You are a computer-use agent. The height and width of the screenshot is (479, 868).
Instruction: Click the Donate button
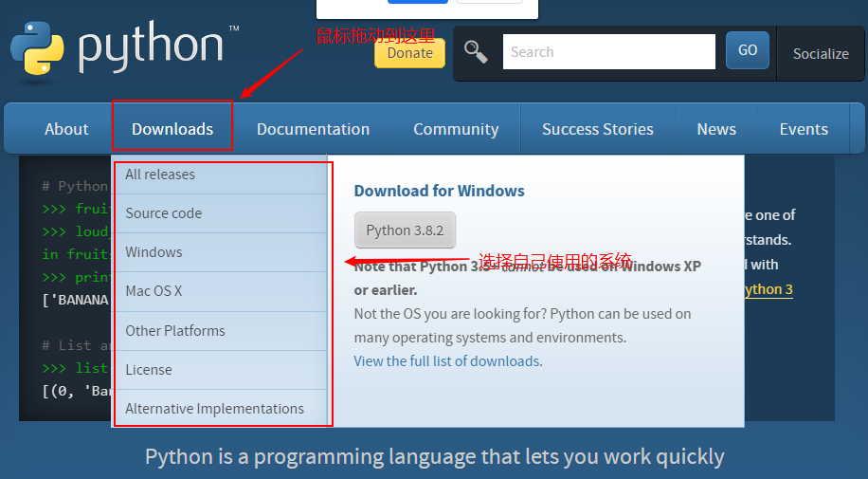click(x=409, y=53)
